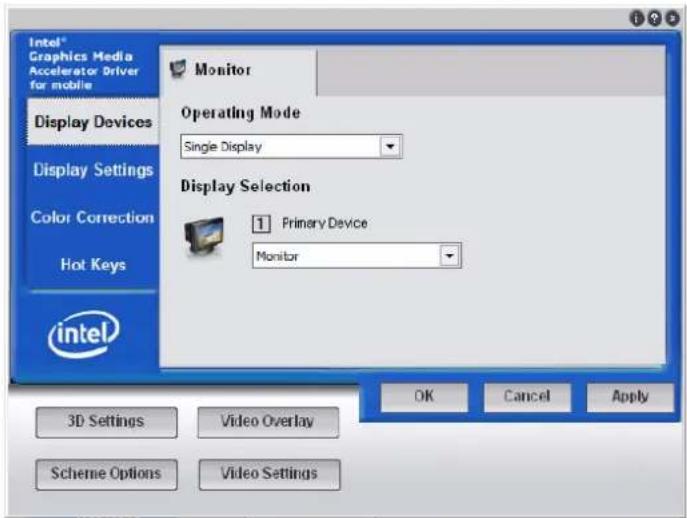The image size is (687, 518).
Task: Switch to Display Settings section
Action: pos(93,170)
